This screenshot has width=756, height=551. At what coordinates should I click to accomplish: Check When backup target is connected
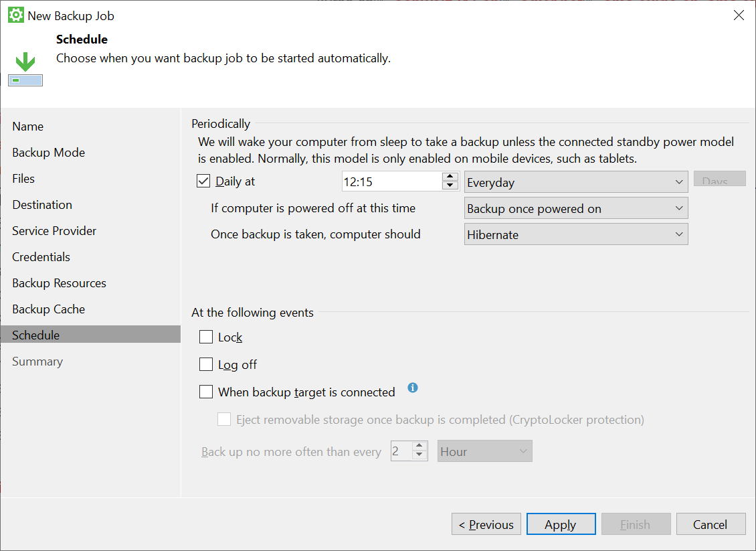tap(206, 391)
